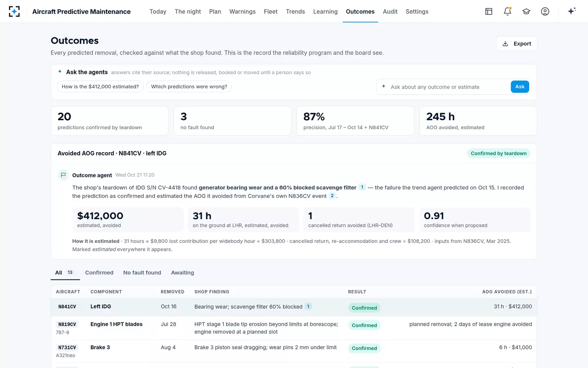Click the Outcome agent flag icon

tap(63, 175)
